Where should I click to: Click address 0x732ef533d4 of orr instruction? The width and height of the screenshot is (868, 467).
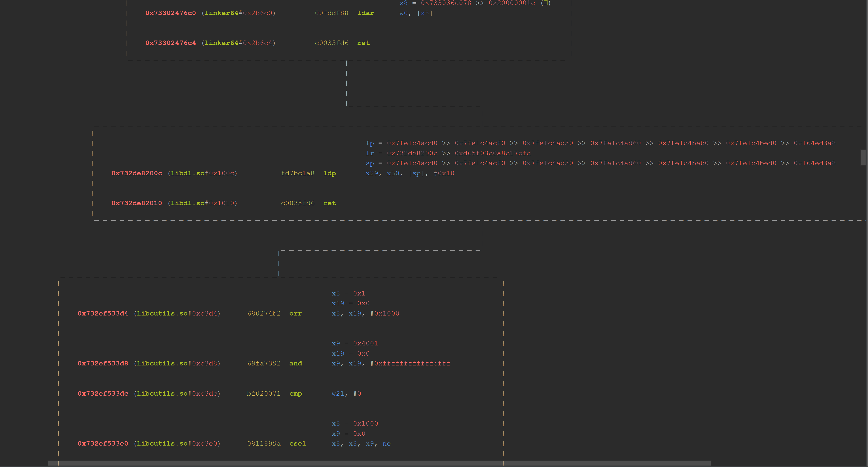click(x=103, y=314)
